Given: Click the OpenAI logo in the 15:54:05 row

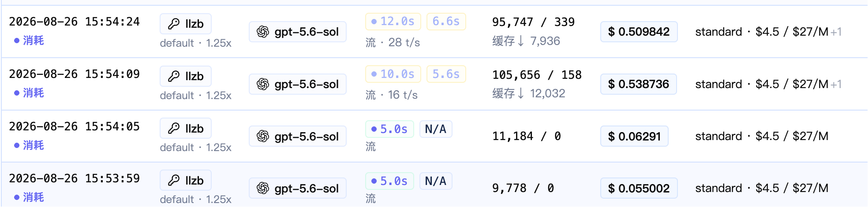Looking at the screenshot, I should pos(263,137).
